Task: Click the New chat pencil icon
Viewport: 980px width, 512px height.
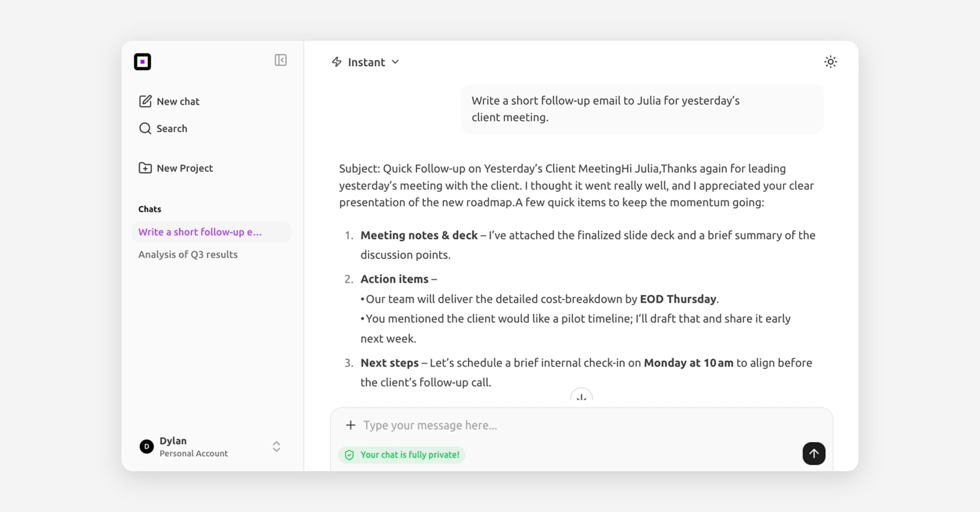Action: click(145, 101)
